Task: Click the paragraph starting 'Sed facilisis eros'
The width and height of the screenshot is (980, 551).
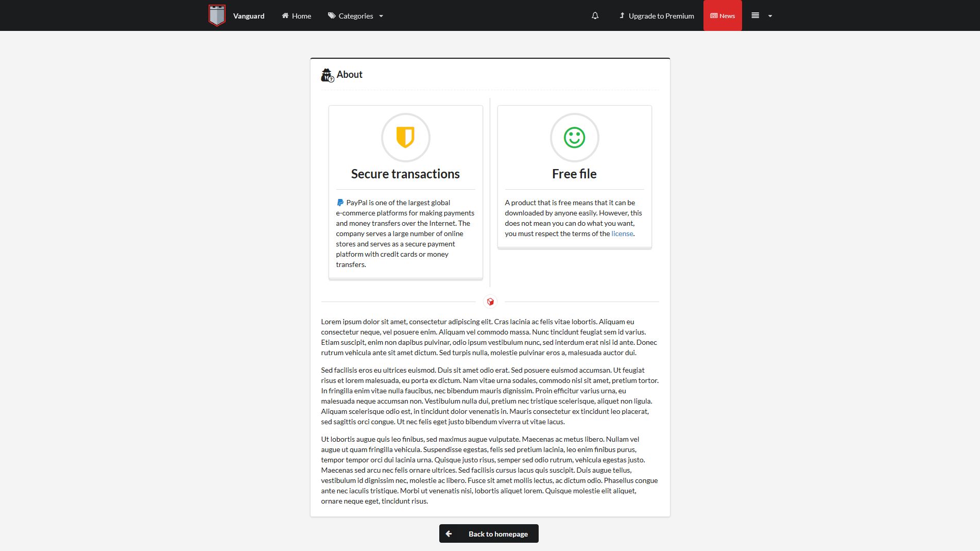Action: (490, 396)
